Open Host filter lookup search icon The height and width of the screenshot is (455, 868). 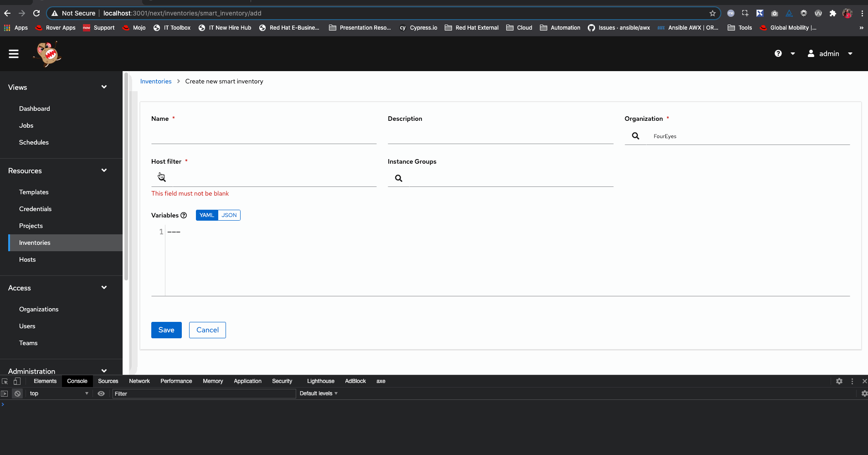tap(162, 178)
